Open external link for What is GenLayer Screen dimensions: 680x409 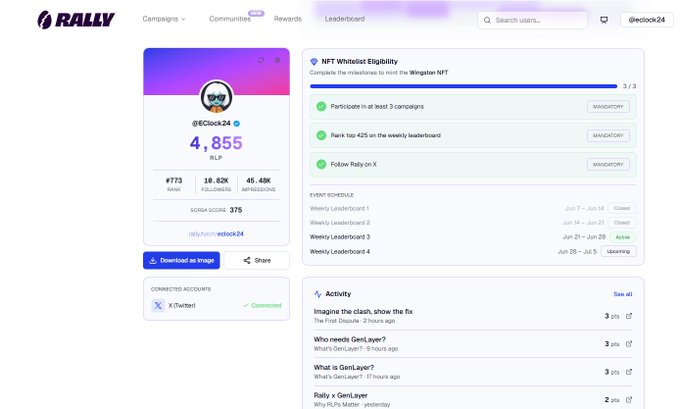click(x=629, y=372)
